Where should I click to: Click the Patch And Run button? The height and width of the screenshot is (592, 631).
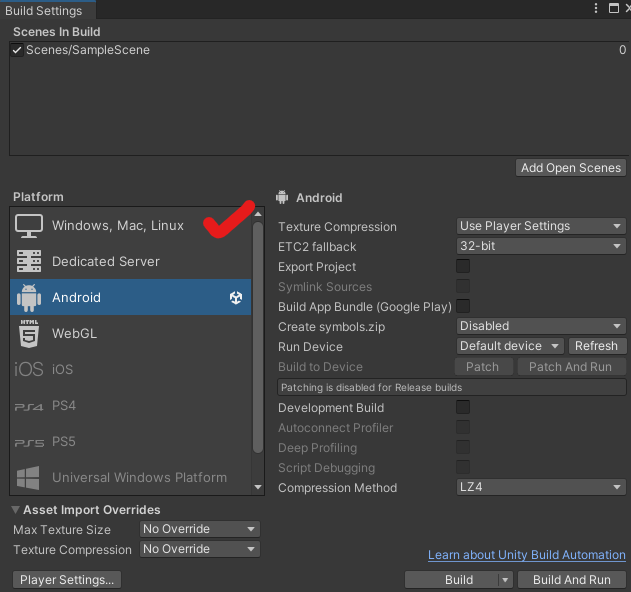pyautogui.click(x=571, y=367)
